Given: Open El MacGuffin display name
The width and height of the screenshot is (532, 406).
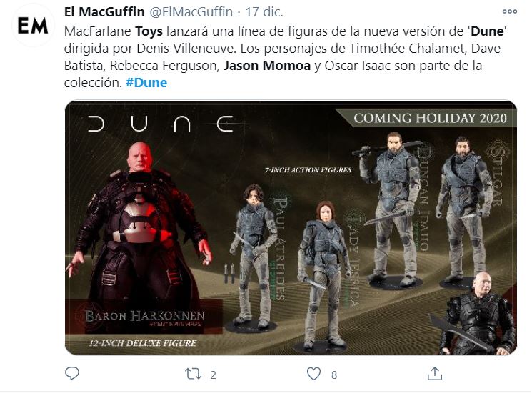Looking at the screenshot, I should (x=104, y=12).
